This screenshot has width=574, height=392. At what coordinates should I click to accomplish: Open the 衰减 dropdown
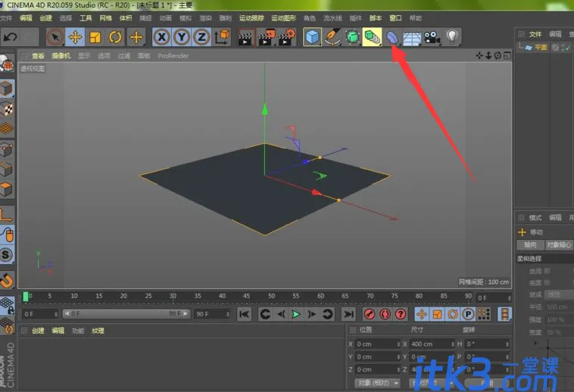(x=560, y=294)
